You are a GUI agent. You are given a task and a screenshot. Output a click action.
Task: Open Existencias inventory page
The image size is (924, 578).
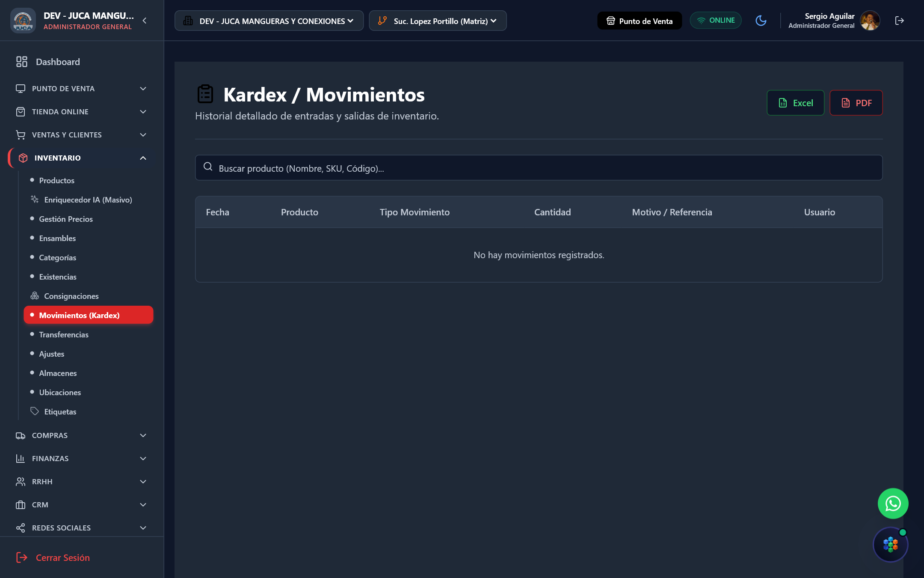click(89, 277)
